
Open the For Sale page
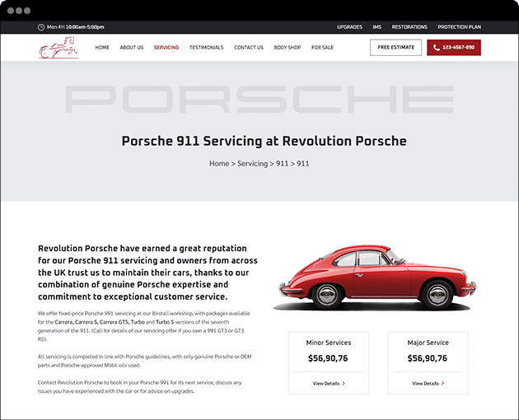pos(322,47)
